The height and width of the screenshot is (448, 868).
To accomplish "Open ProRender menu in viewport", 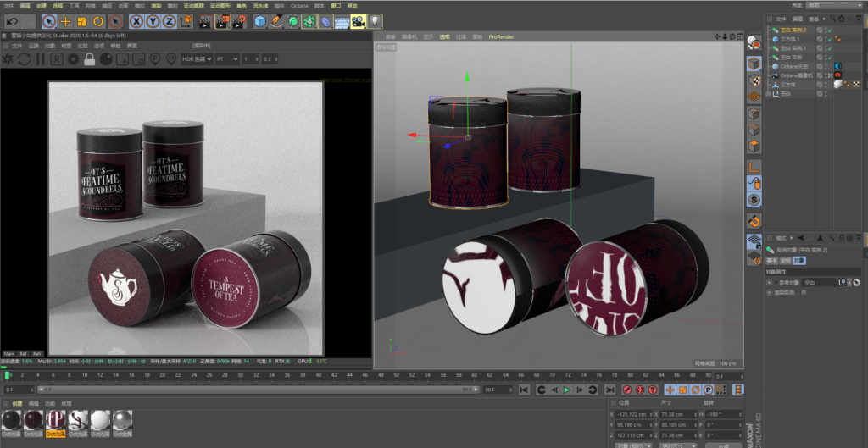I will pyautogui.click(x=501, y=37).
